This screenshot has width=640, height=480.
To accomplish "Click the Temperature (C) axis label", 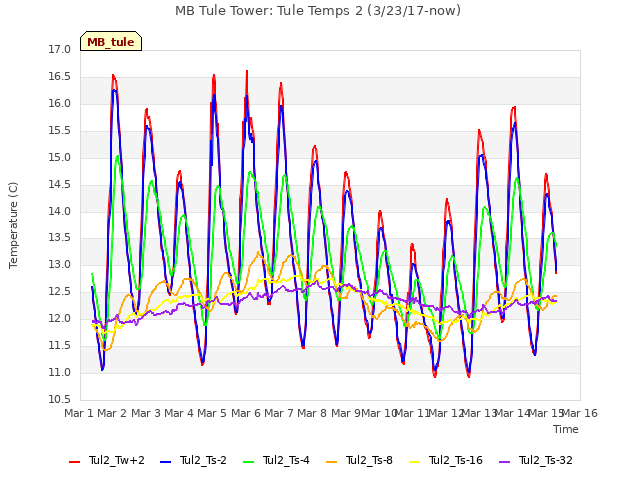I will click(x=13, y=225).
